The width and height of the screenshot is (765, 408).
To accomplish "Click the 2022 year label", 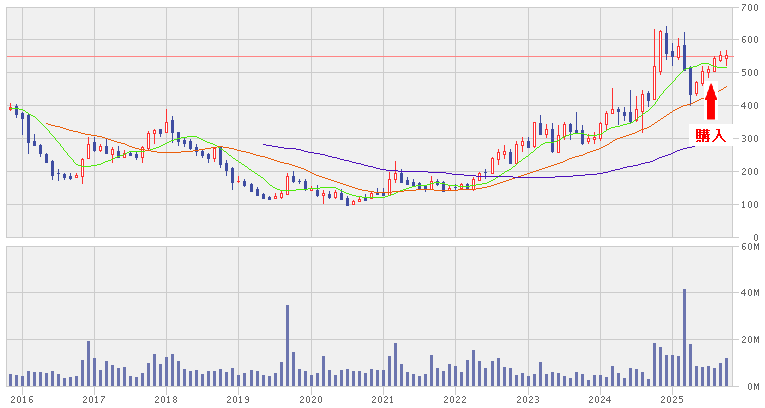I will point(455,399).
